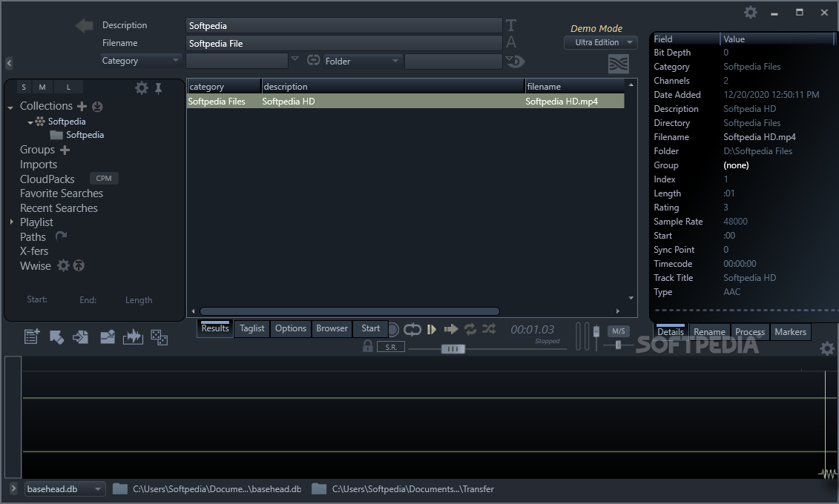839x504 pixels.
Task: Toggle the shuffle icon
Action: (489, 329)
